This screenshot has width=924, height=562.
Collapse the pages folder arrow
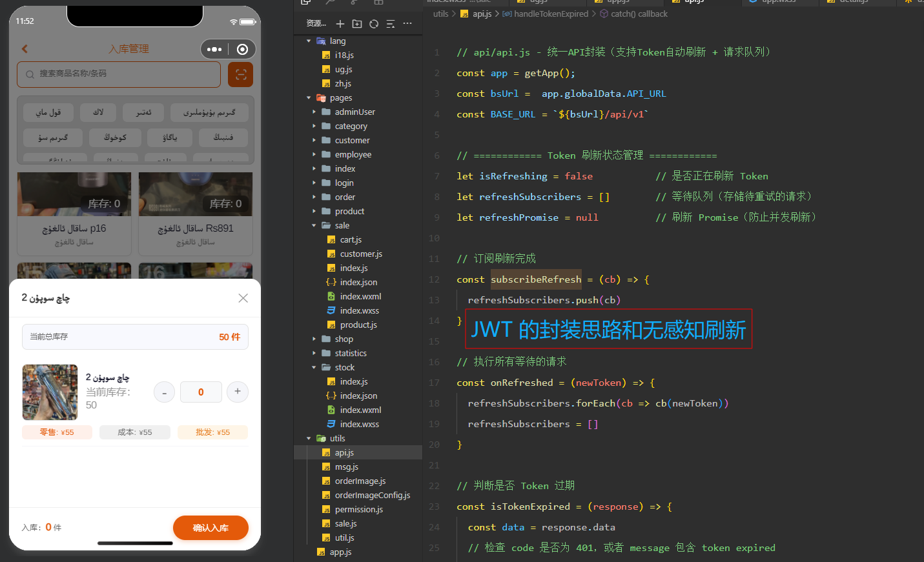[309, 98]
